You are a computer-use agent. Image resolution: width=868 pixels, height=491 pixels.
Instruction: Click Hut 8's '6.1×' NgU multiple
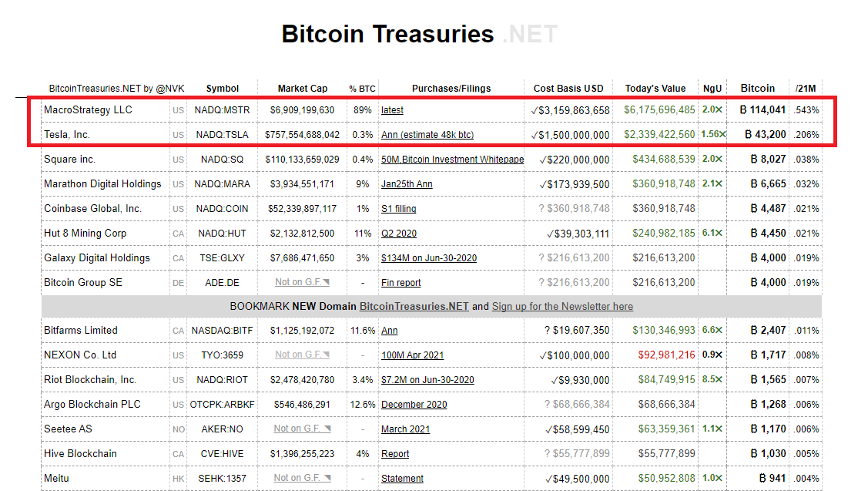[712, 233]
